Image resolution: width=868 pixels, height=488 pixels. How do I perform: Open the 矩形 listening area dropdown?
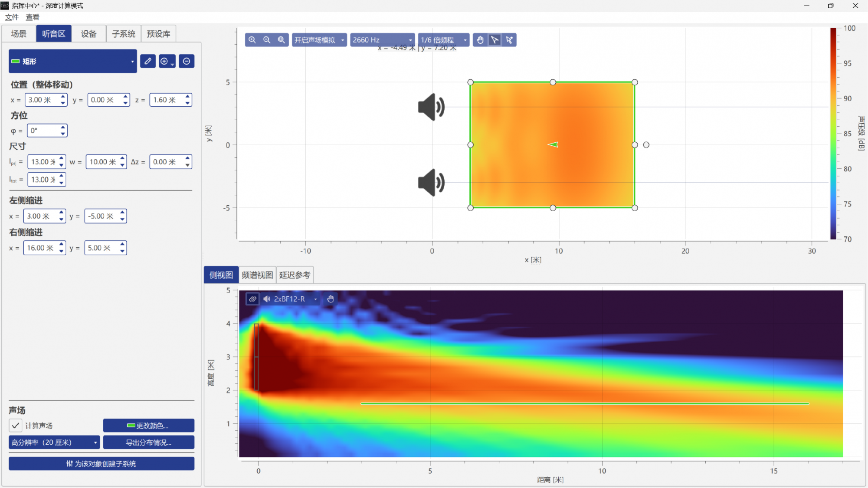(x=73, y=61)
